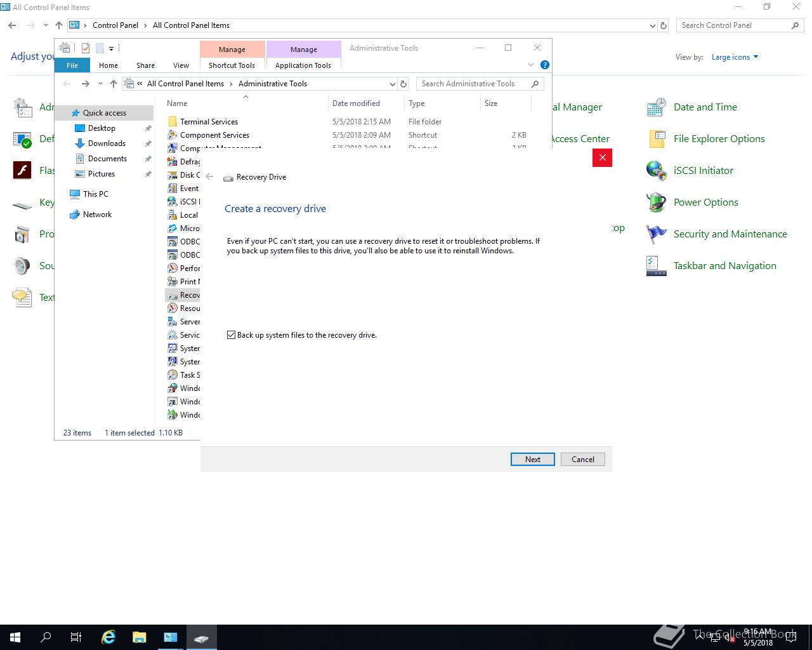This screenshot has height=650, width=812.
Task: Select Pictures in navigation pane
Action: [x=101, y=174]
